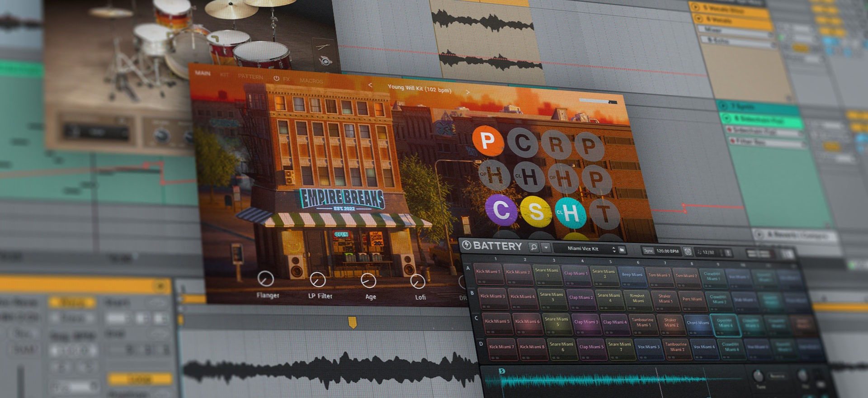868x398 pixels.
Task: Select the Shaker Miami 1 cell
Action: pos(665,301)
